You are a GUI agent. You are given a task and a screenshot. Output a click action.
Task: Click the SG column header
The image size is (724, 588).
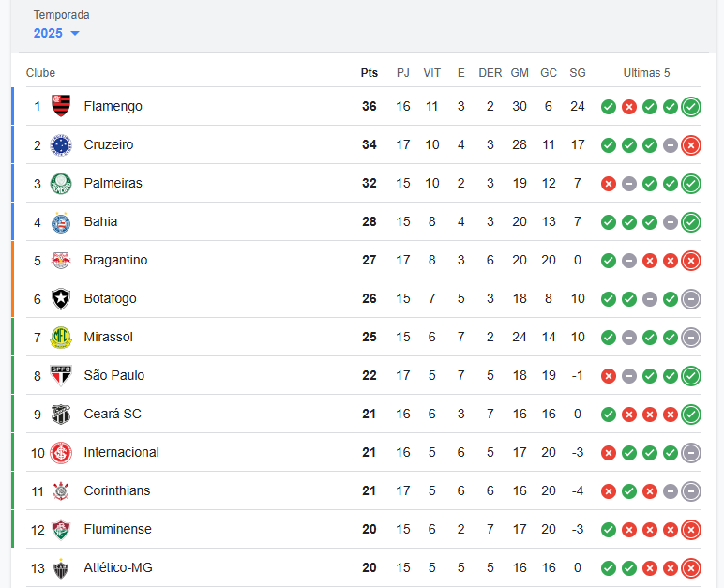(578, 73)
